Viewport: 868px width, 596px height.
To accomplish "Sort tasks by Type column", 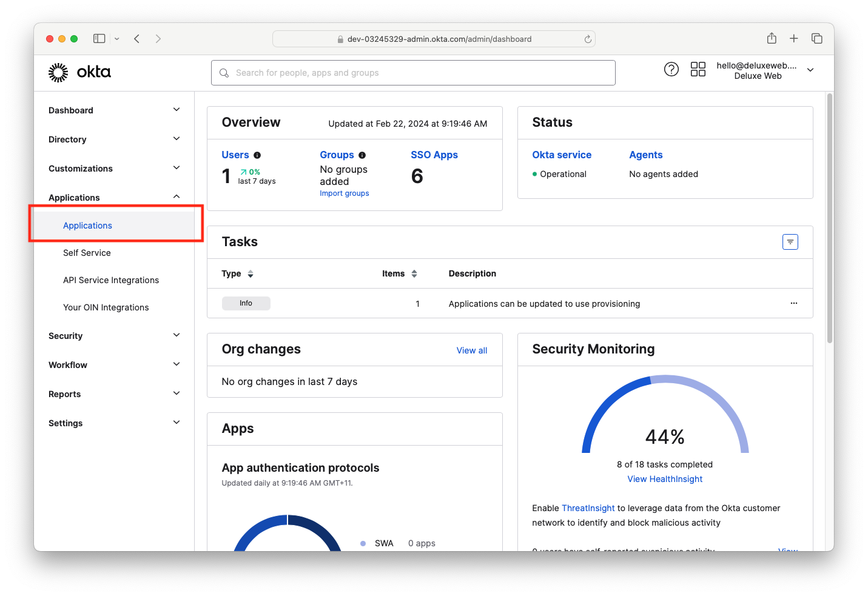I will [250, 274].
